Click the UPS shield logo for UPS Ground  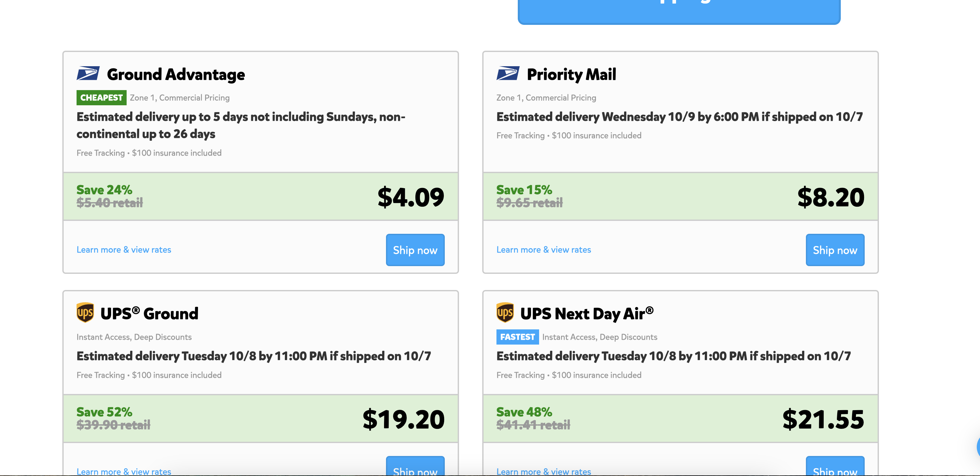coord(85,312)
